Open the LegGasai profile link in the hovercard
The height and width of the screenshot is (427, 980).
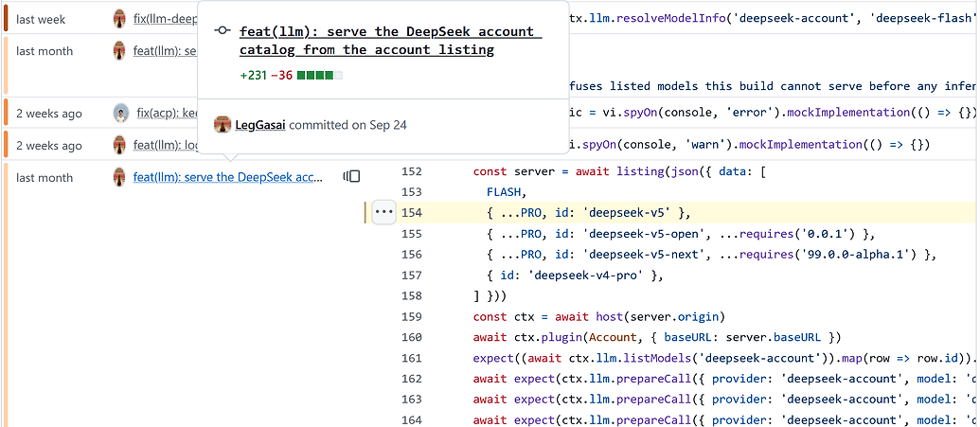[x=260, y=125]
